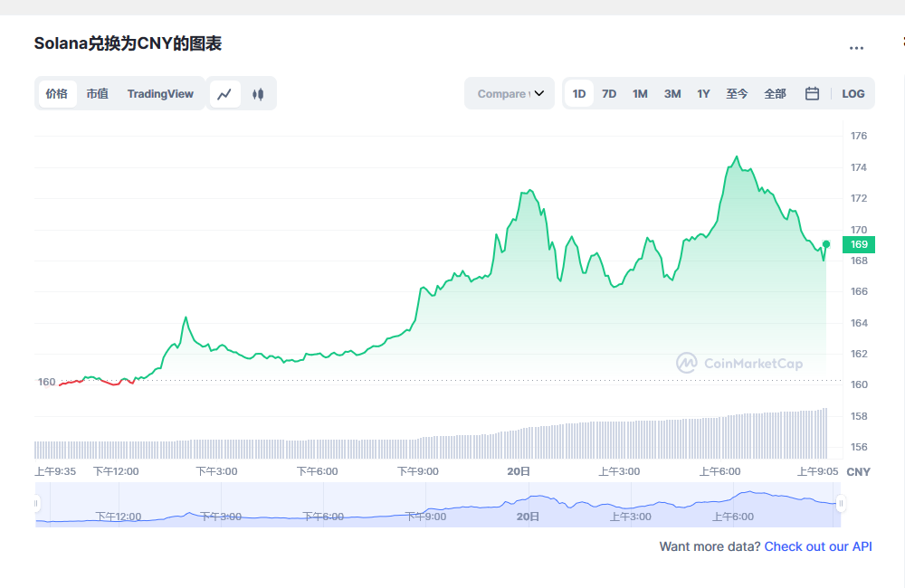Click the green current price dot on the chart
The width and height of the screenshot is (905, 588).
[826, 244]
